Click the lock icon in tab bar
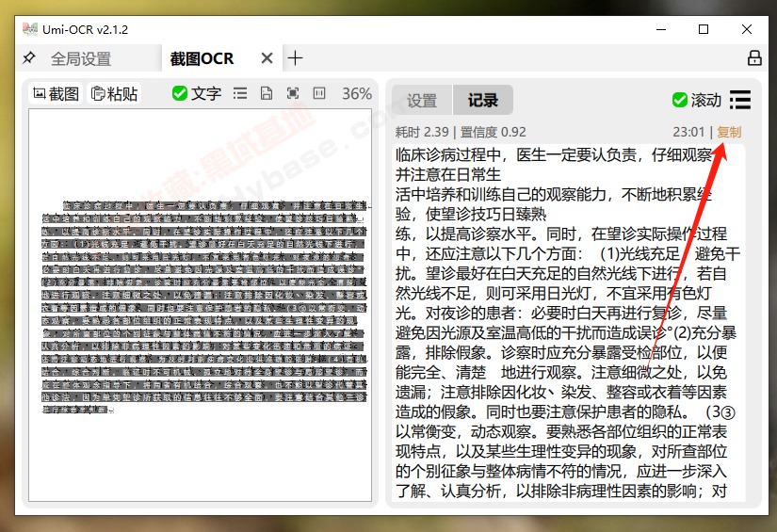The height and width of the screenshot is (532, 777). click(x=753, y=58)
